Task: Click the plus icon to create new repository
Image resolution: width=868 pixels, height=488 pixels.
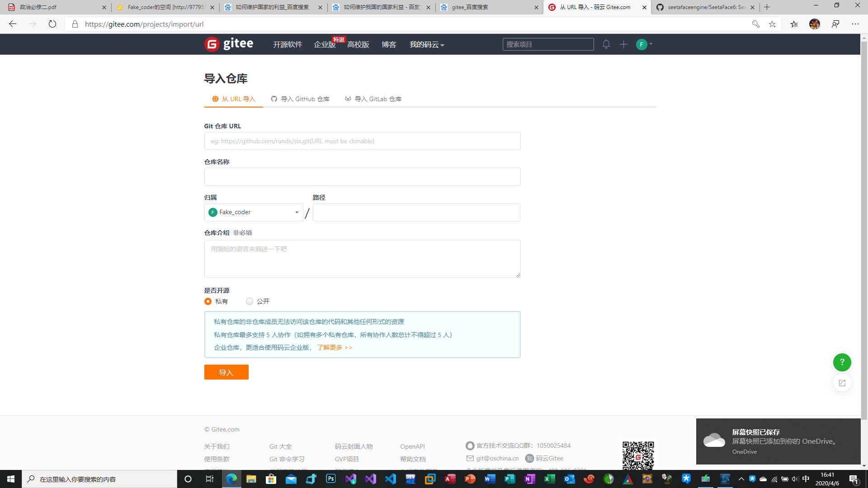Action: (x=623, y=44)
